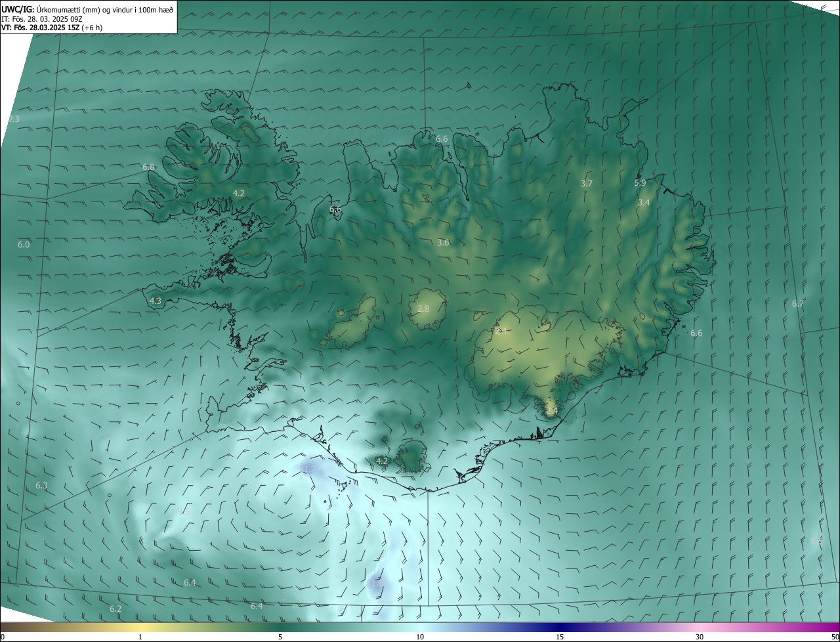This screenshot has height=642, width=840.
Task: Click the color scale tick label 10
Action: click(x=420, y=637)
